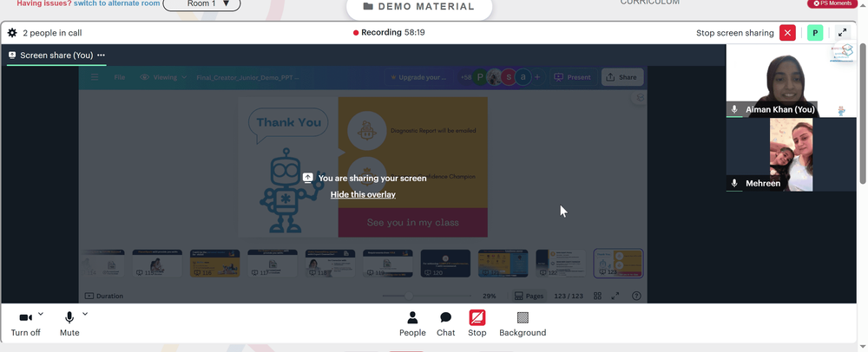Image resolution: width=868 pixels, height=352 pixels.
Task: Click the 2 people in call label
Action: tap(52, 33)
